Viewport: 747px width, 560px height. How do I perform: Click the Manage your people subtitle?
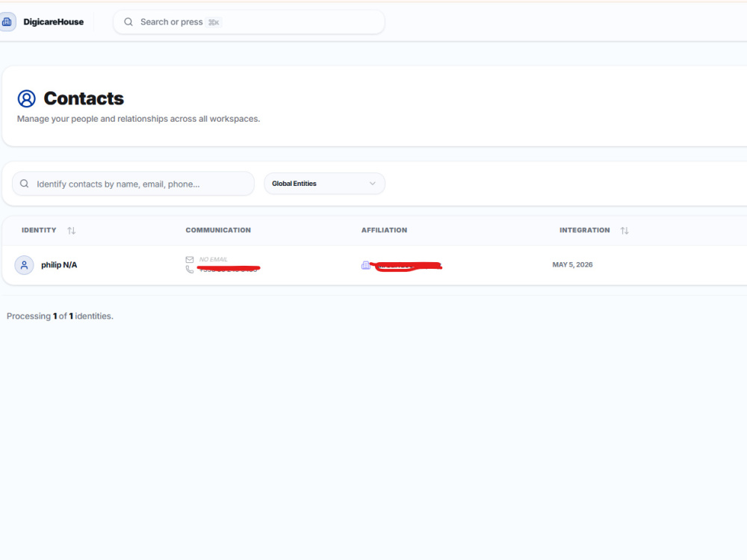pyautogui.click(x=139, y=119)
